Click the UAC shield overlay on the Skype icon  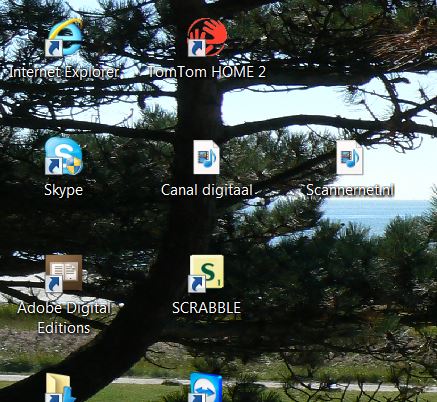(x=74, y=166)
